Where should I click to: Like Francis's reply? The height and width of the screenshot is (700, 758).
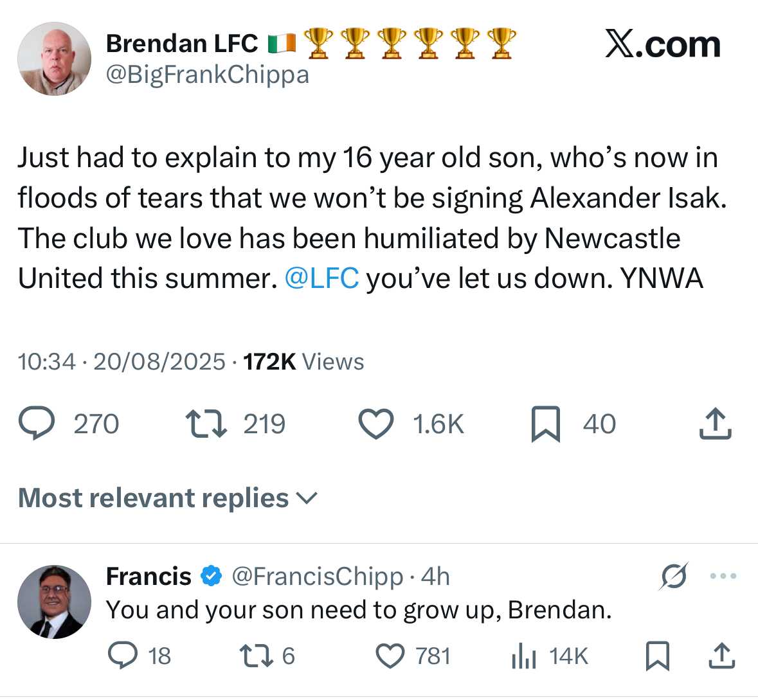tap(390, 656)
